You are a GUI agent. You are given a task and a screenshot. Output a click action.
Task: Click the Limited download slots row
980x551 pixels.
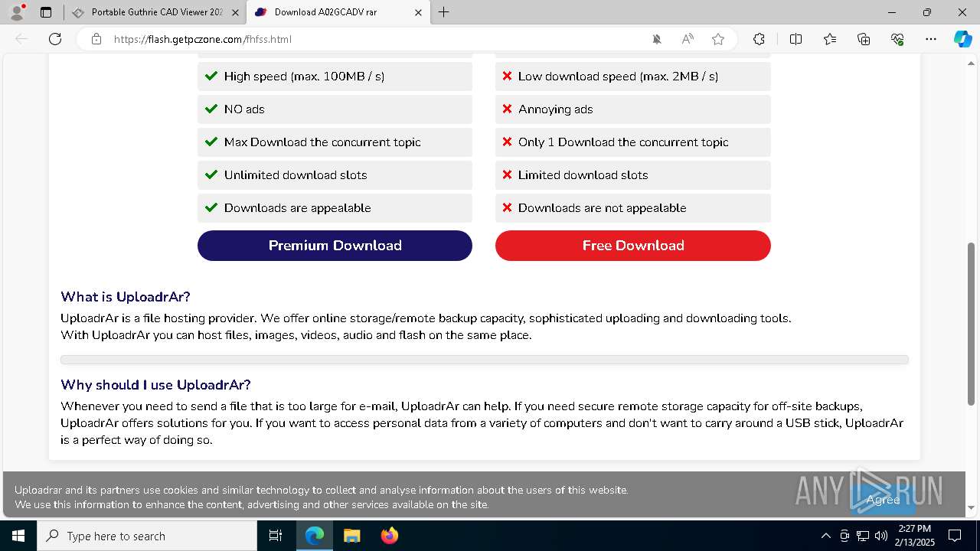(x=633, y=175)
